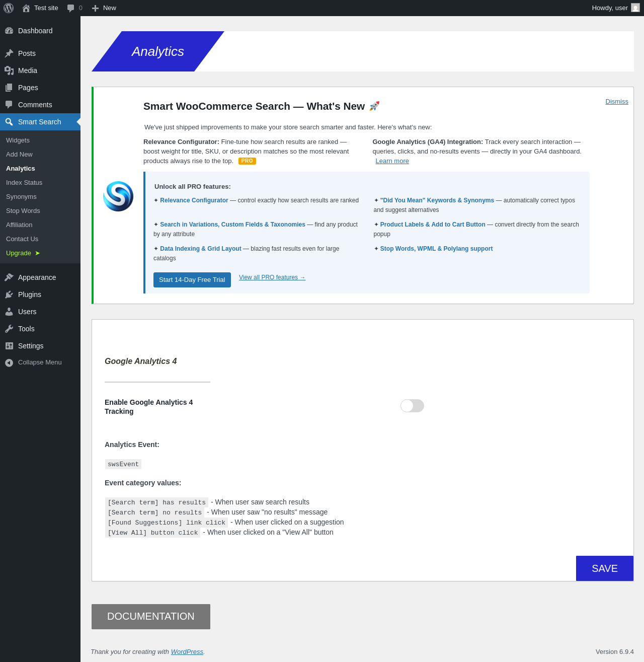Image resolution: width=644 pixels, height=662 pixels.
Task: Save the analytics settings
Action: (605, 568)
